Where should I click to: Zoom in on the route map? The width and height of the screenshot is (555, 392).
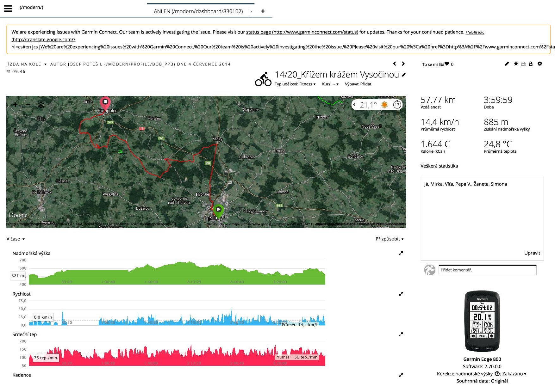coord(15,105)
